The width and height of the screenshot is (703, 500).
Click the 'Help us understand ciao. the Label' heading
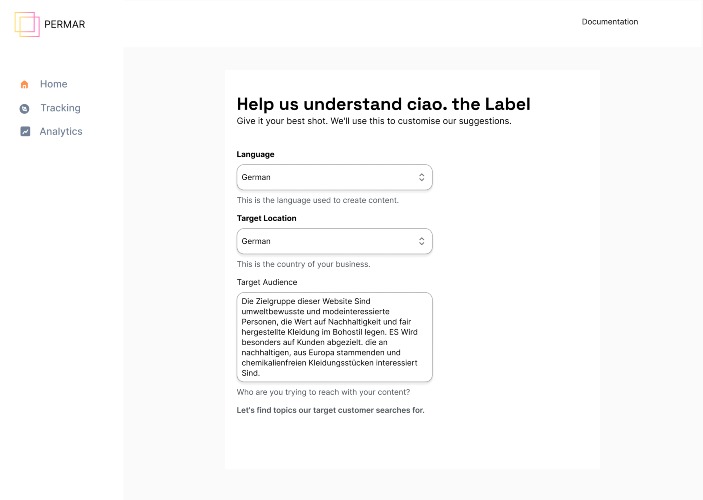(383, 104)
